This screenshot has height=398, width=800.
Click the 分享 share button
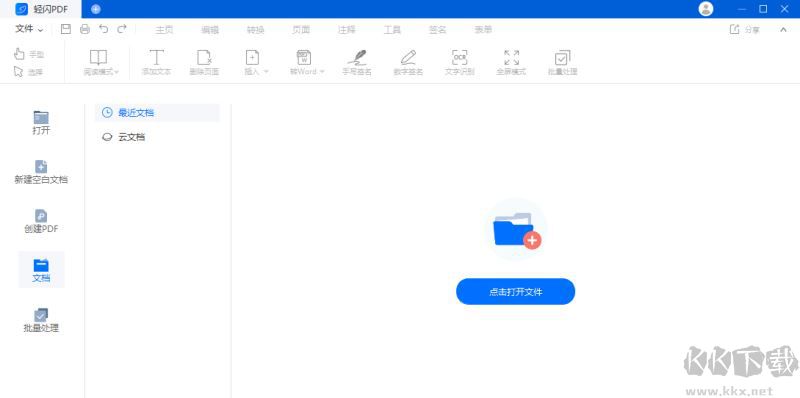pyautogui.click(x=745, y=30)
